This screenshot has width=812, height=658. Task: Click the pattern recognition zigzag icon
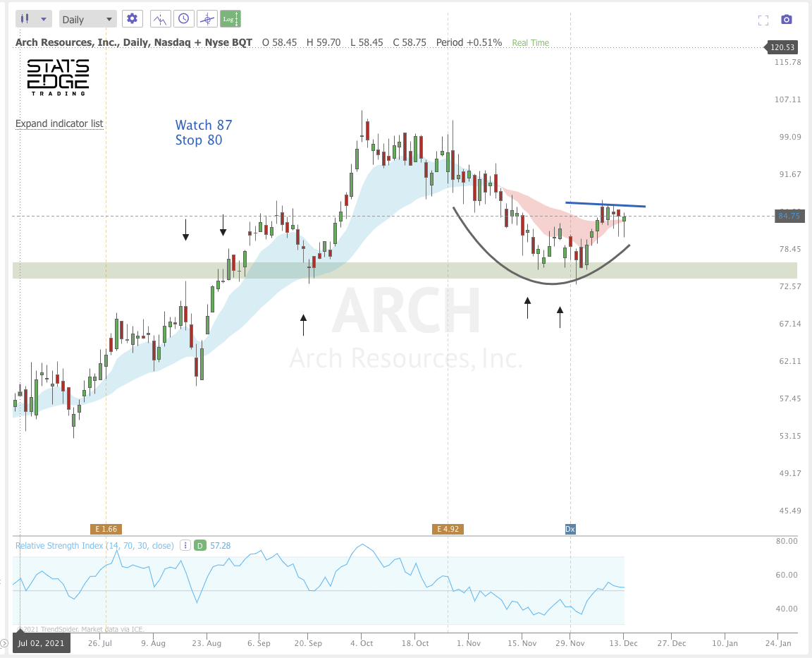tap(160, 18)
